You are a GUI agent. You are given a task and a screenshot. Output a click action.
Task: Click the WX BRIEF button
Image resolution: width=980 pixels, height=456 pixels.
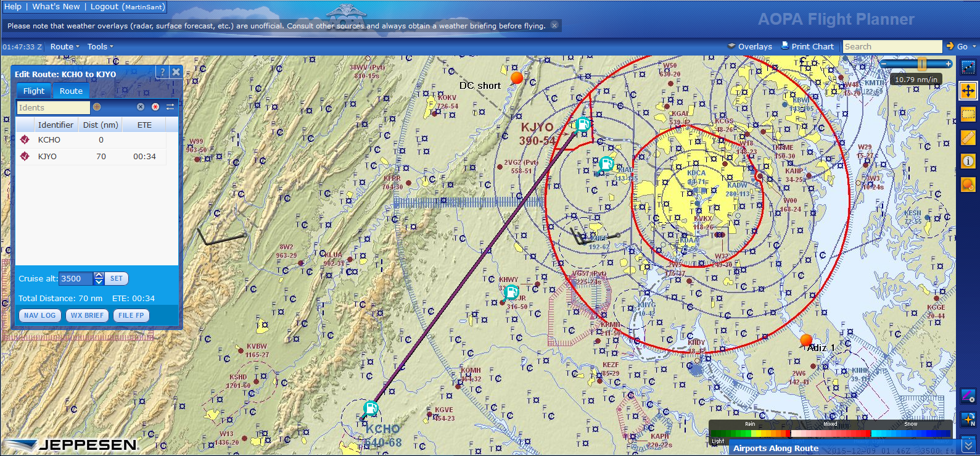(87, 315)
